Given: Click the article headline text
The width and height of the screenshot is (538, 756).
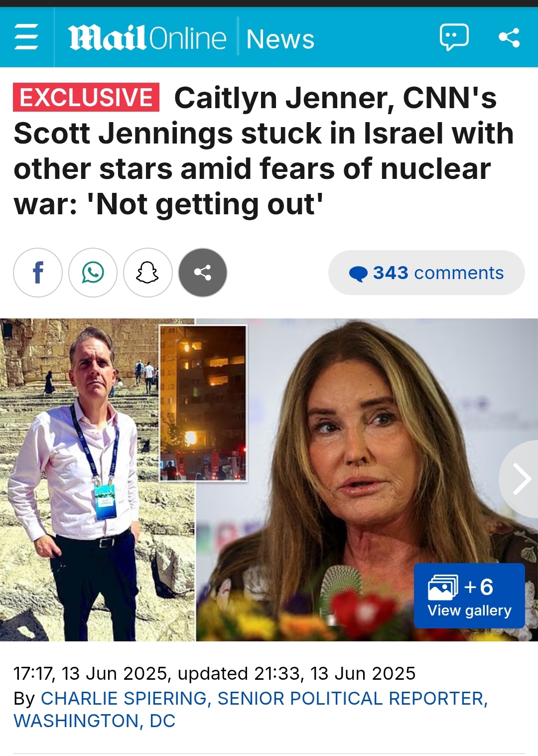Looking at the screenshot, I should click(x=264, y=151).
